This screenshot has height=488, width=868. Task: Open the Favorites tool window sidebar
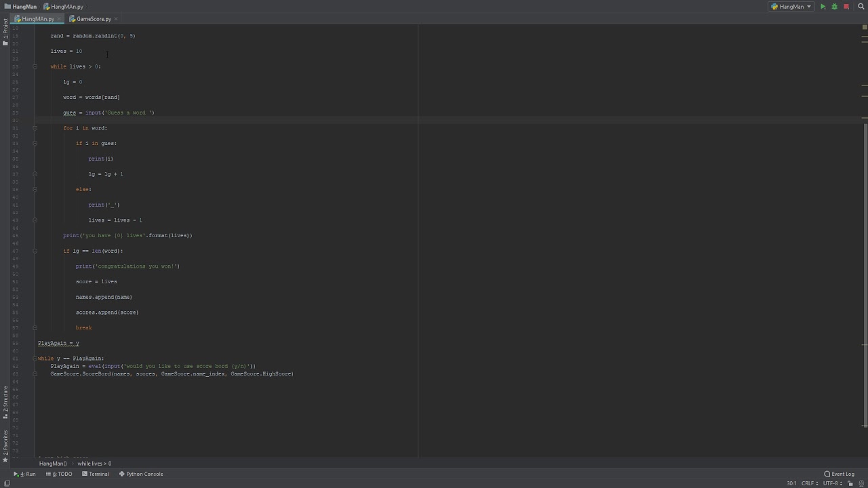tap(5, 446)
